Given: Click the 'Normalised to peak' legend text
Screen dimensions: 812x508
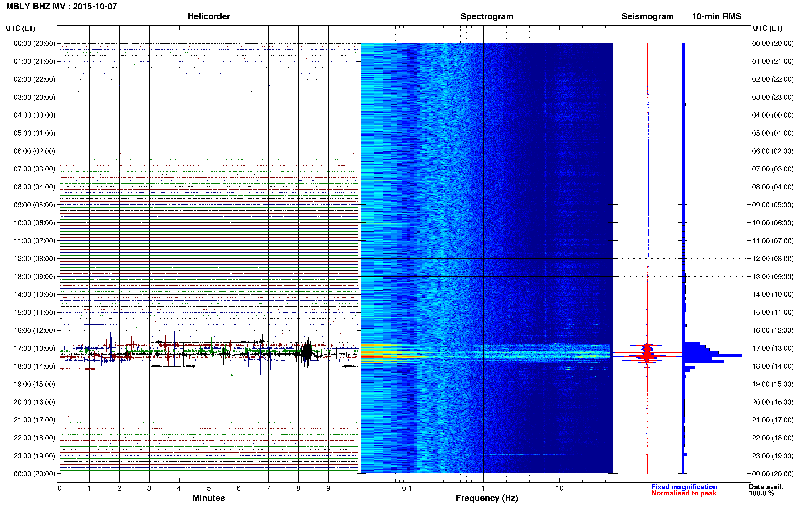Looking at the screenshot, I should tap(684, 493).
